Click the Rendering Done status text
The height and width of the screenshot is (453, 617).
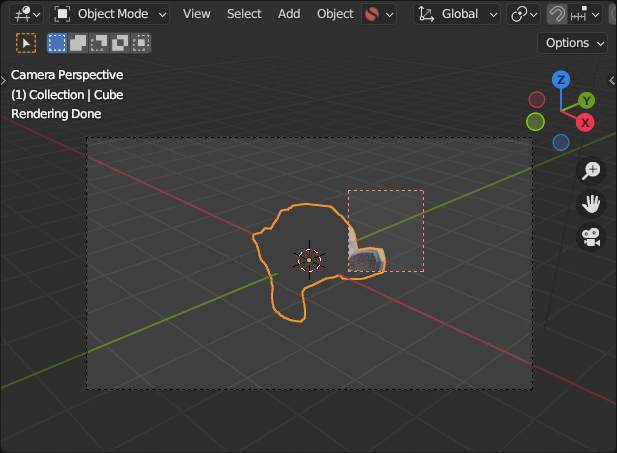pos(56,114)
